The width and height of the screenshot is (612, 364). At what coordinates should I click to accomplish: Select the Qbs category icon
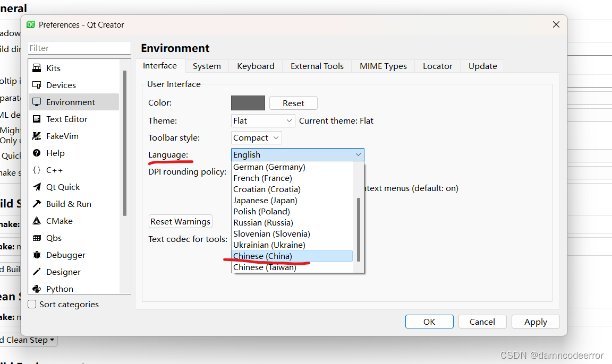tap(37, 238)
